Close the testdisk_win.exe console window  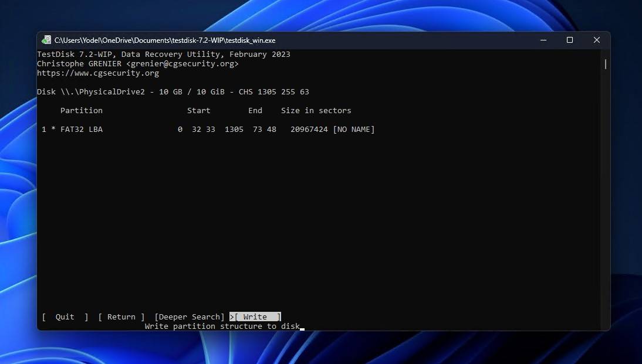point(597,40)
